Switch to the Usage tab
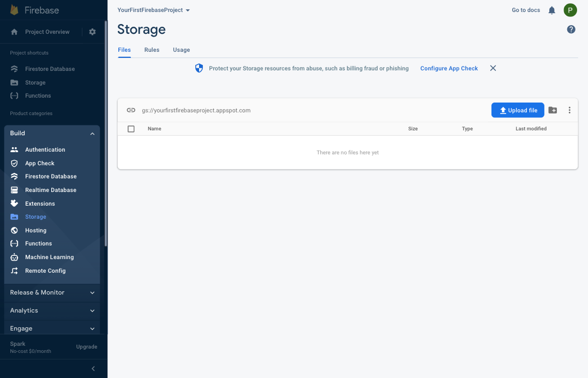Viewport: 588px width, 378px height. coord(182,50)
